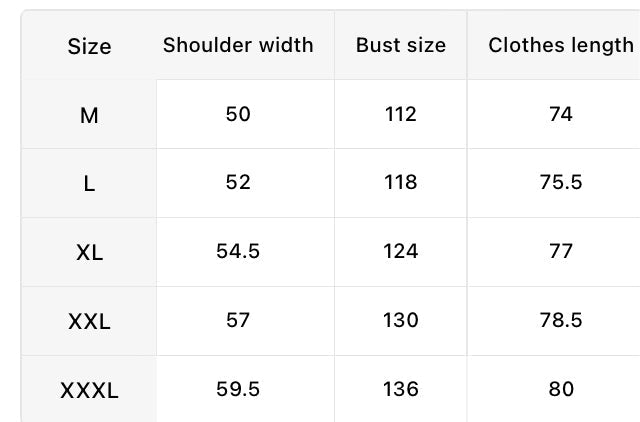The height and width of the screenshot is (422, 640).
Task: Click shoulder width value 59.5
Action: pyautogui.click(x=238, y=388)
